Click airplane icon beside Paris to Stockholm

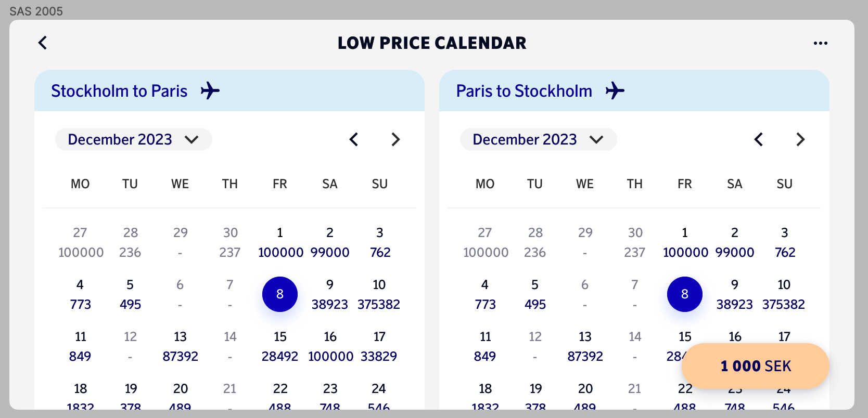(x=615, y=90)
